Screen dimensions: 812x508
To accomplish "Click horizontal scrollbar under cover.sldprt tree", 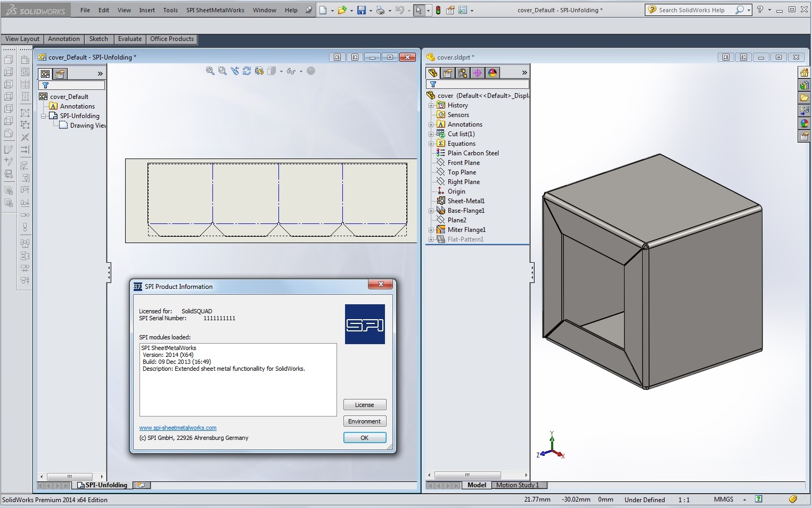I will tap(467, 475).
